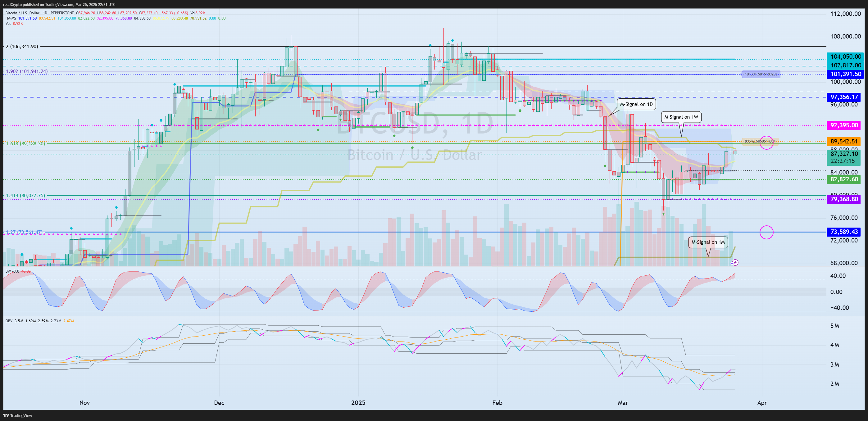Click the 22:27:15 candle countdown timer
Screen dimensions: 868x421
pyautogui.click(x=843, y=161)
